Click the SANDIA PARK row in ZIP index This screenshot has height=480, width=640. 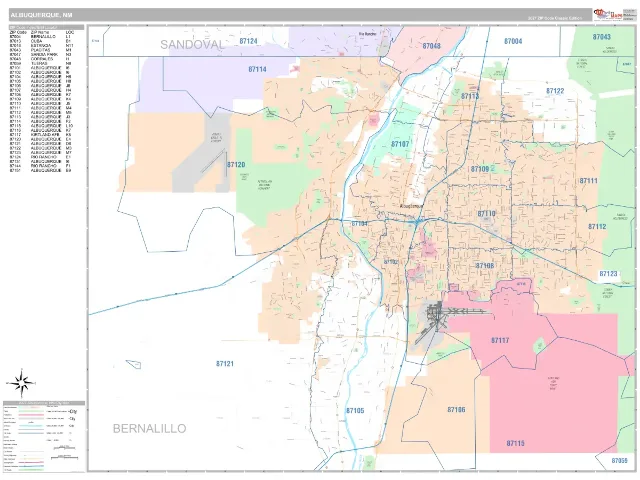(42, 54)
